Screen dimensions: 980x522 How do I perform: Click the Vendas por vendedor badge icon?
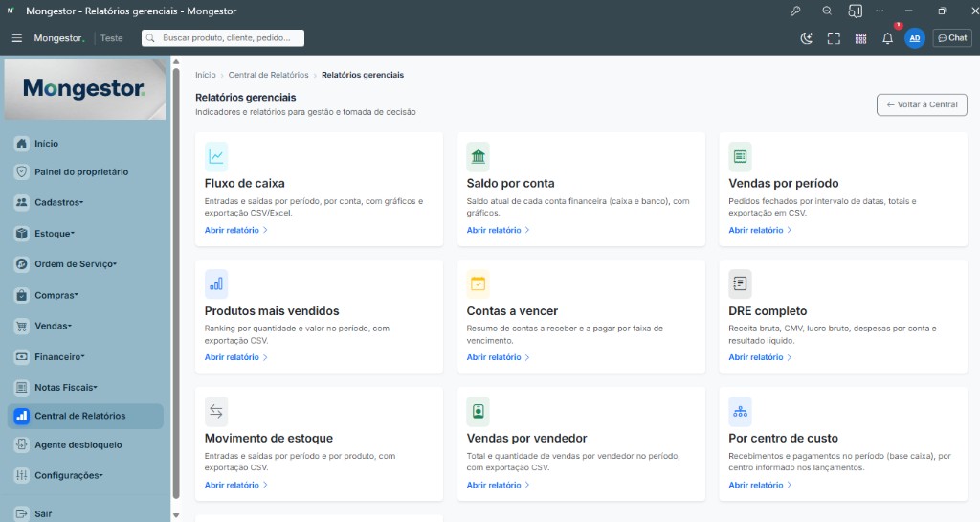pos(479,411)
